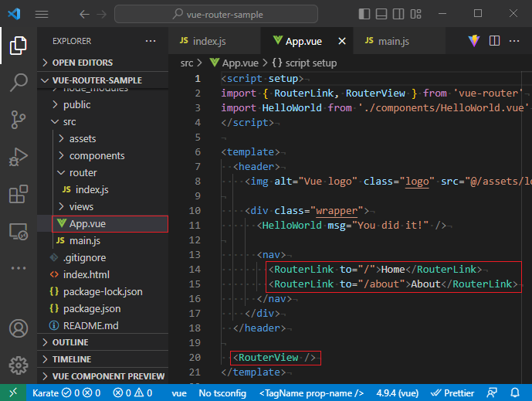
Task: Expand the OUTLINE section
Action: click(103, 342)
